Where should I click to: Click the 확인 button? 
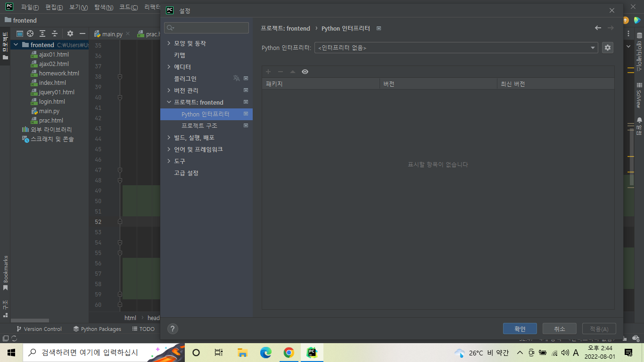pyautogui.click(x=520, y=329)
